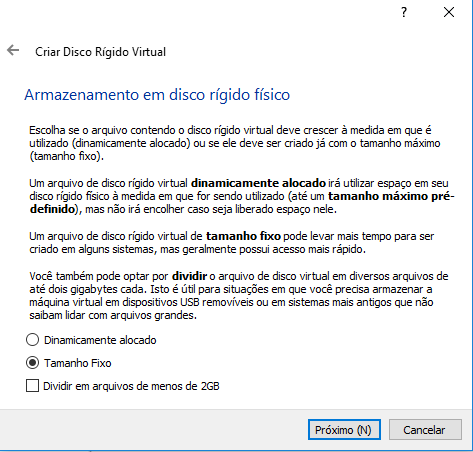Viewport: 473px width, 452px height.
Task: Click the Armazenamento em disco rígido físico heading
Action: click(157, 95)
